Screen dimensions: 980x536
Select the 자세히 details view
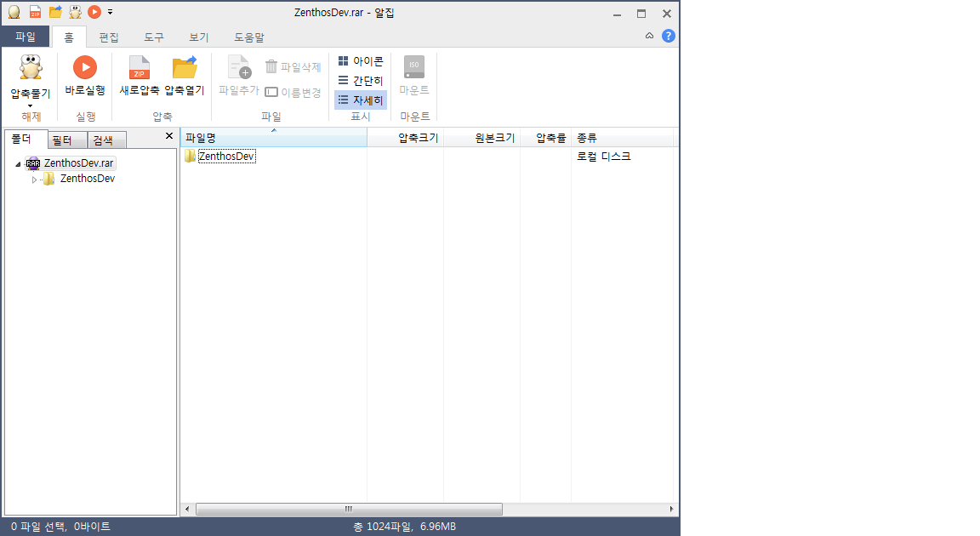pyautogui.click(x=361, y=100)
